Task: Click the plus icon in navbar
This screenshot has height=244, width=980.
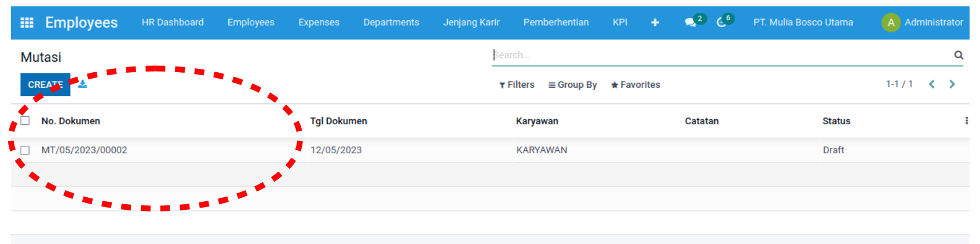Action: coord(655,23)
